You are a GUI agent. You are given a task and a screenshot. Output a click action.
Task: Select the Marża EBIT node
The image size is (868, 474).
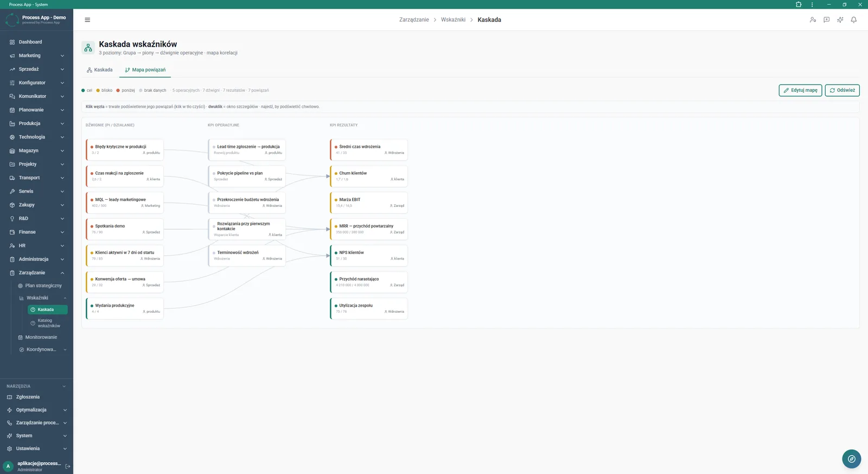coord(369,203)
